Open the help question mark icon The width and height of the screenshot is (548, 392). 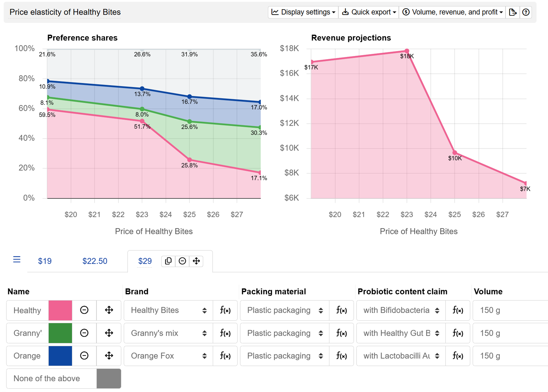coord(526,12)
